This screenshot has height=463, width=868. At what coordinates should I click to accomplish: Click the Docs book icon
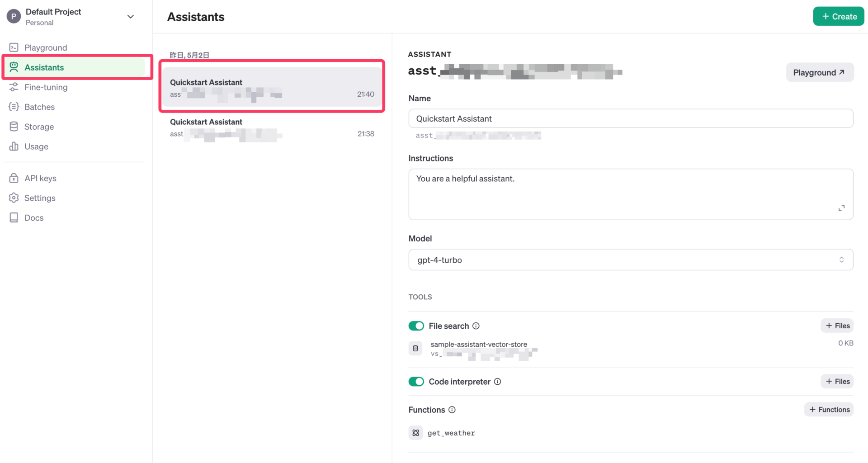14,217
